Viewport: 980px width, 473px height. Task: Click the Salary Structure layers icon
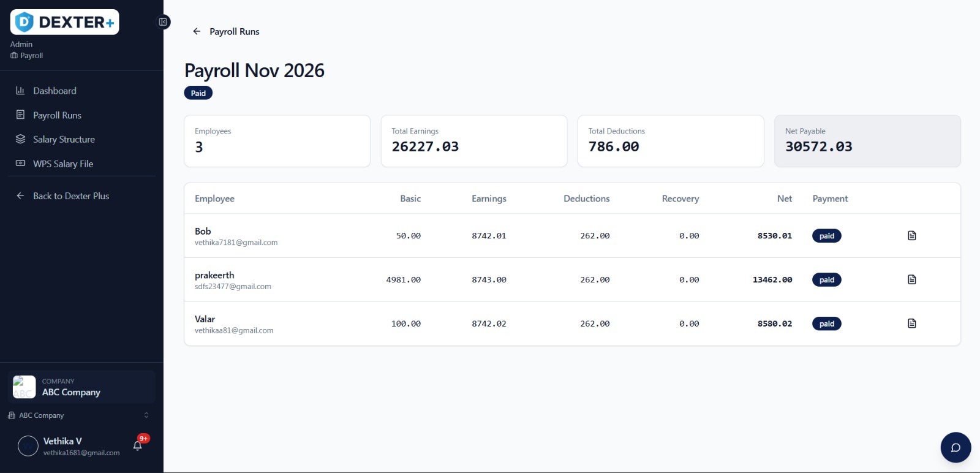(20, 139)
